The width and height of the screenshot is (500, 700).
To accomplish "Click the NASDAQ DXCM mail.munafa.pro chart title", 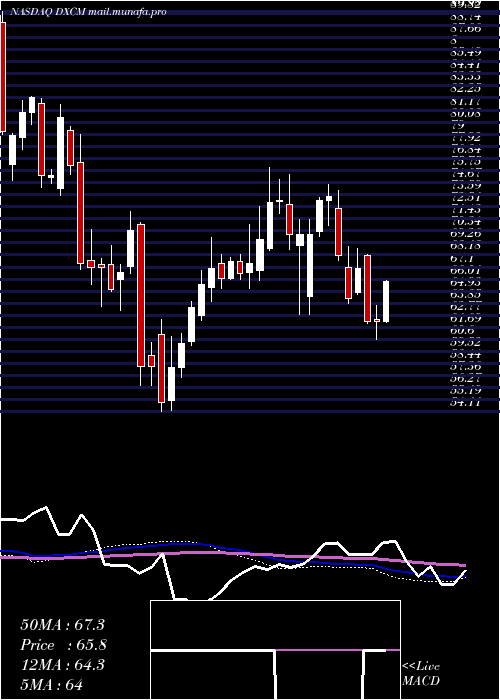I will pyautogui.click(x=88, y=12).
